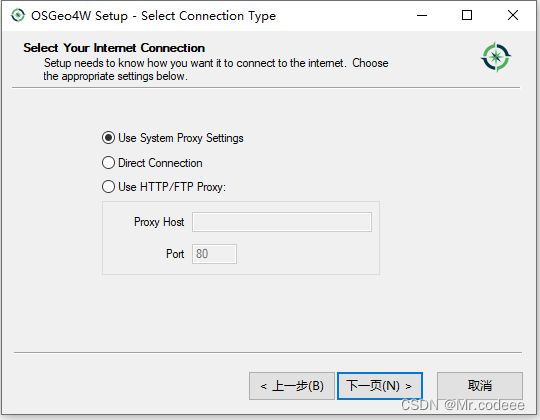Click the Port label text
This screenshot has width=540, height=420.
(x=175, y=254)
